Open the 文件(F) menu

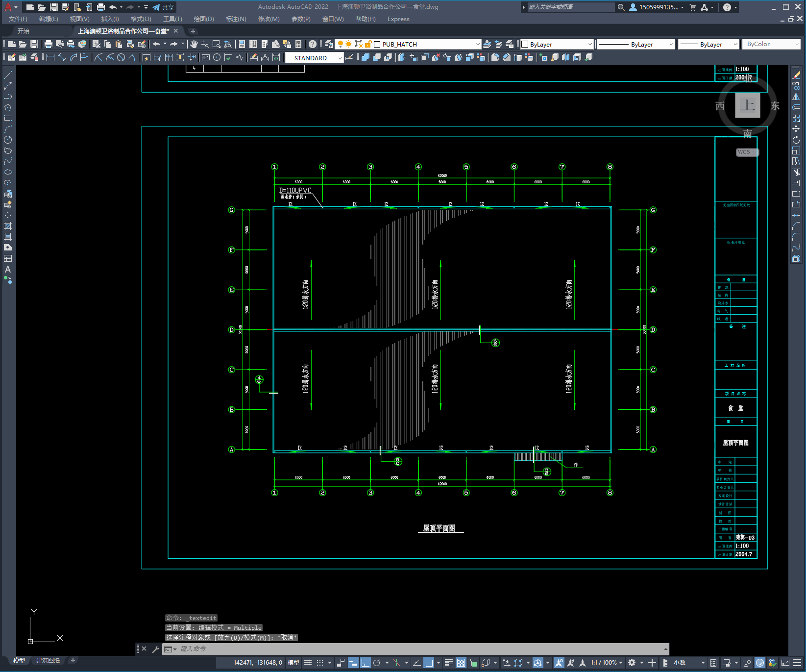click(x=18, y=19)
